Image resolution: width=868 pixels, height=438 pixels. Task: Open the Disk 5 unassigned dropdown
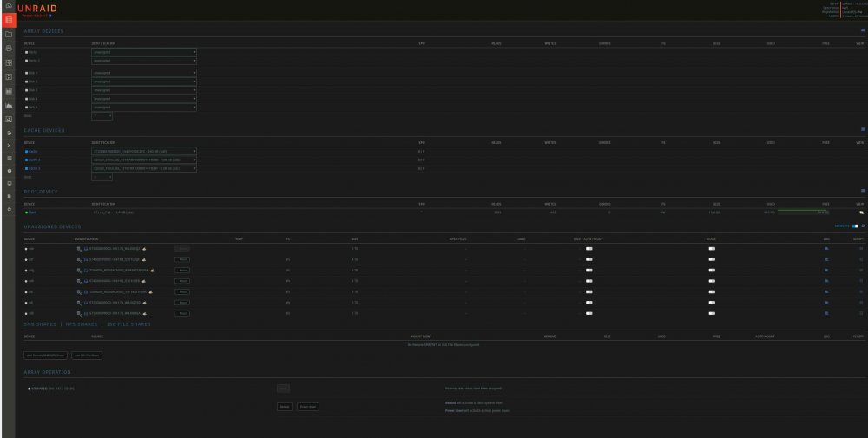[144, 108]
